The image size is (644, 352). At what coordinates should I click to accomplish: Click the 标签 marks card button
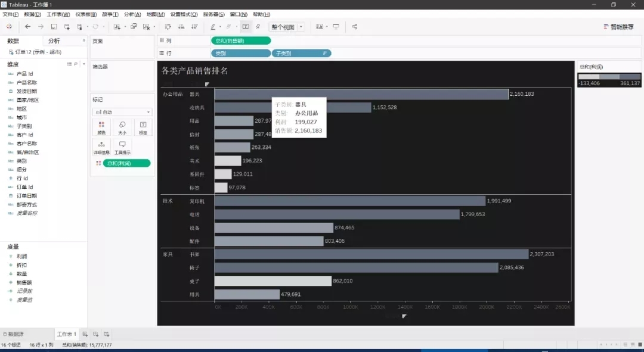(143, 127)
